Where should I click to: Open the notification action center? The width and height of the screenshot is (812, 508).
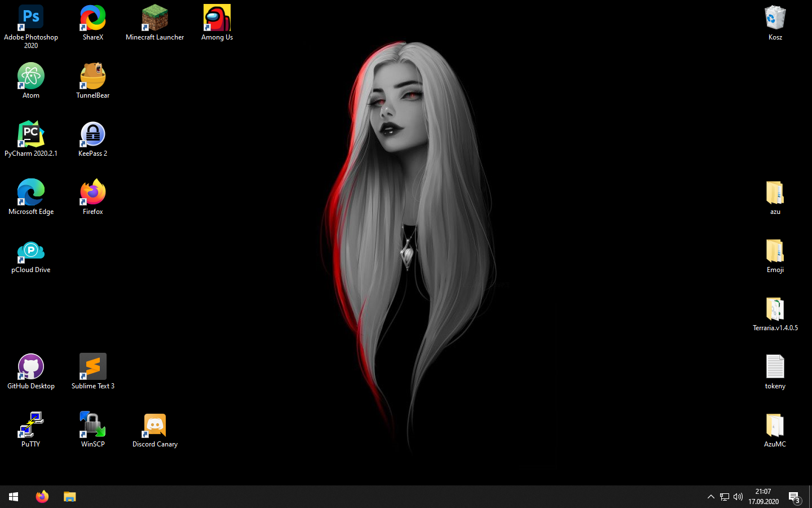[x=795, y=497]
